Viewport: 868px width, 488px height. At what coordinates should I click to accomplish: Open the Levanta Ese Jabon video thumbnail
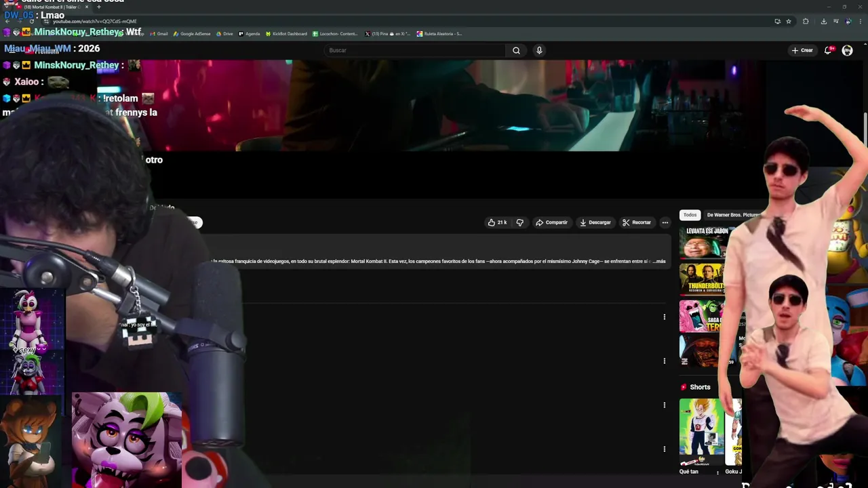(x=707, y=243)
